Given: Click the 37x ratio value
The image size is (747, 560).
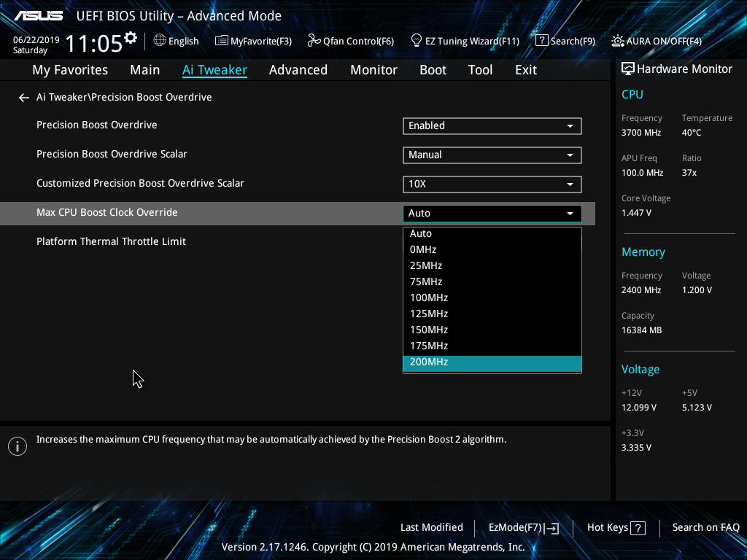Looking at the screenshot, I should click(x=689, y=173).
